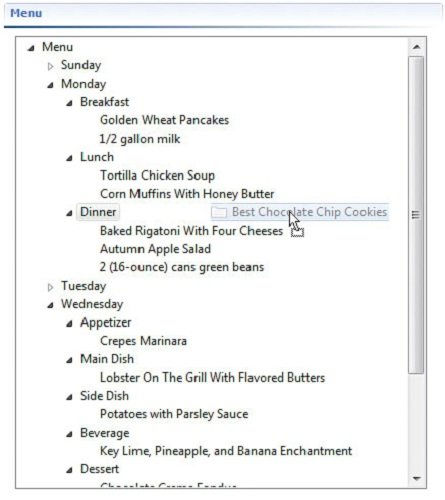Screen dimensions: 445x500
Task: Expand the Sunday node
Action: coord(50,66)
